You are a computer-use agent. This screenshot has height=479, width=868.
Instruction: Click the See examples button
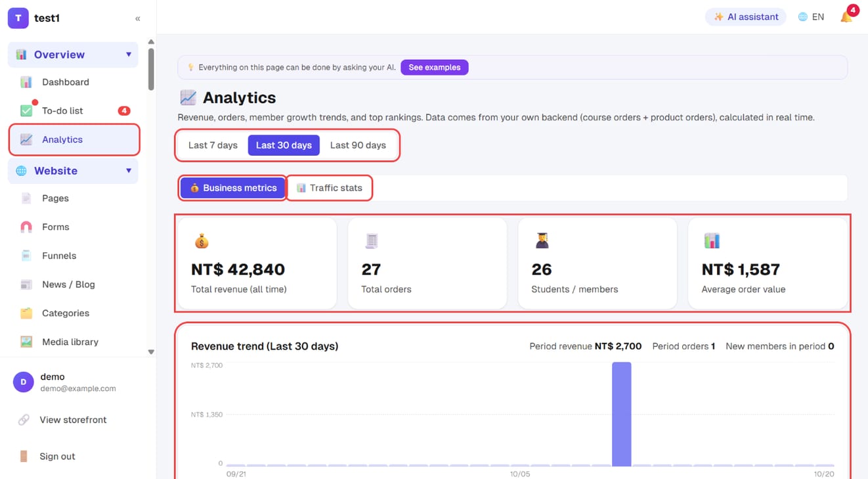pos(435,67)
